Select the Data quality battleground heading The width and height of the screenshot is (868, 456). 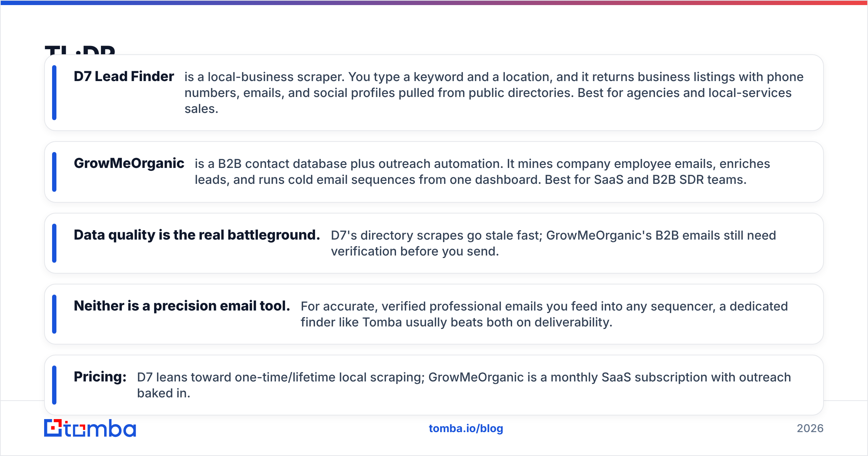(x=197, y=235)
